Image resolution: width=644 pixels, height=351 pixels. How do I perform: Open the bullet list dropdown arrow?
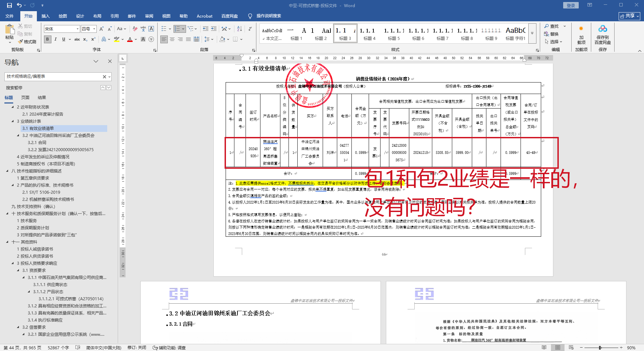pyautogui.click(x=169, y=29)
